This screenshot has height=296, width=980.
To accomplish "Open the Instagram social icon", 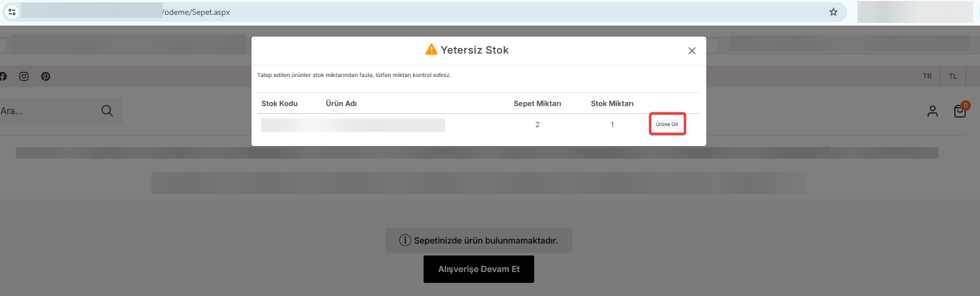I will (x=24, y=76).
